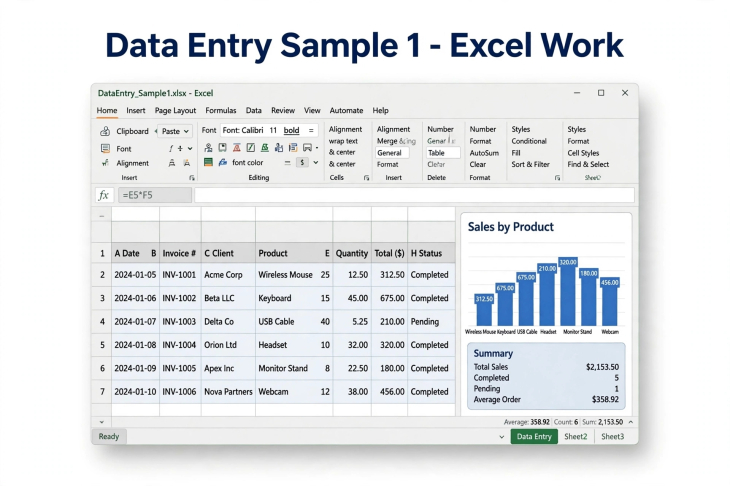
Task: Click the AutoSum command
Action: pos(484,153)
